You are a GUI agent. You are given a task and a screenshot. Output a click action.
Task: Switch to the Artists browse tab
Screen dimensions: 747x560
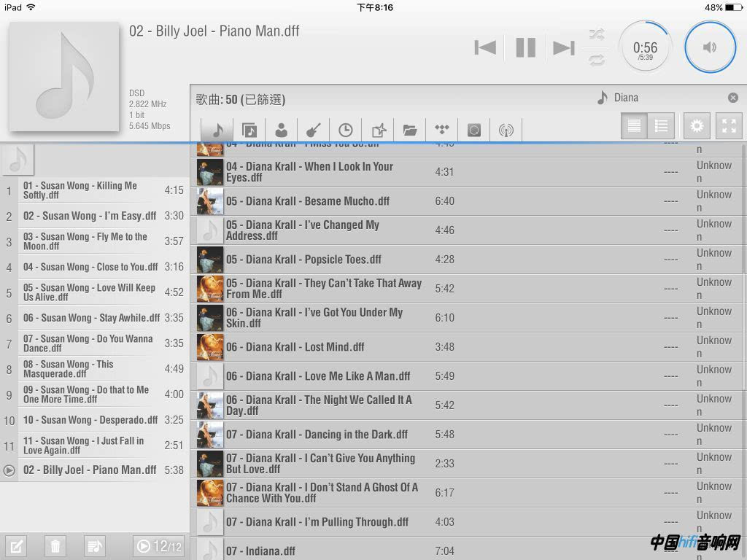[x=281, y=130]
